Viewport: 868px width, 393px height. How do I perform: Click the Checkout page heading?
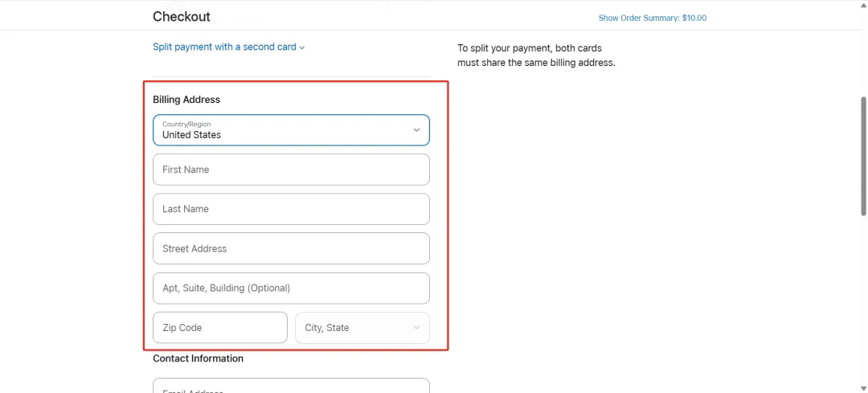coord(182,17)
